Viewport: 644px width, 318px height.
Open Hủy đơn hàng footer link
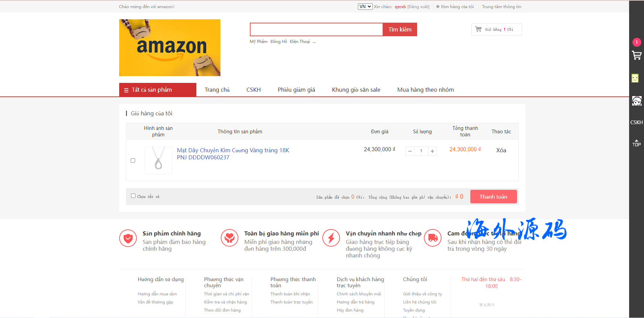[x=350, y=310]
